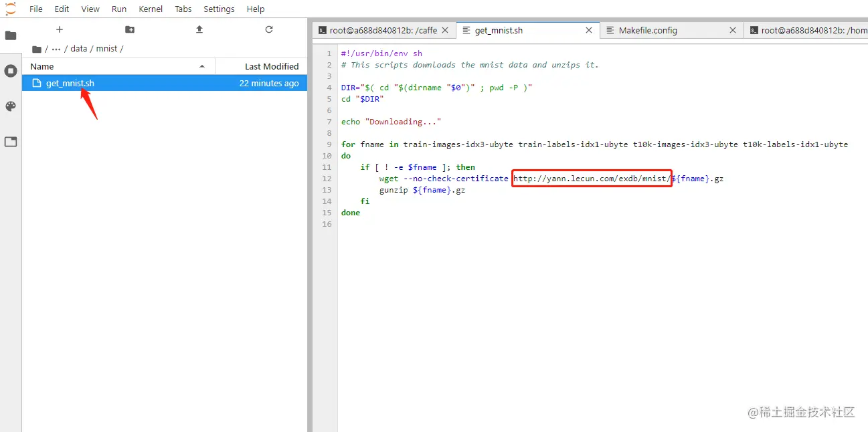Image resolution: width=868 pixels, height=432 pixels.
Task: Navigate to the mnist breadcrumb folder
Action: pyautogui.click(x=107, y=49)
